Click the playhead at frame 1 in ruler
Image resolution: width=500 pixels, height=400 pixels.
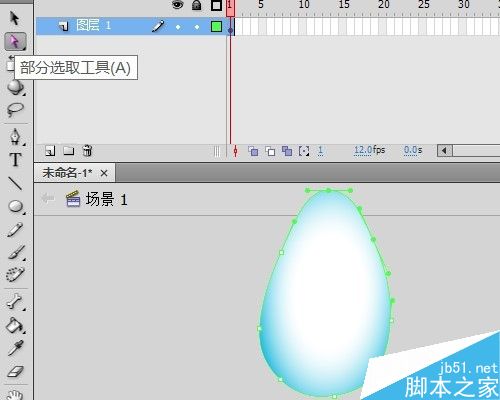point(230,7)
